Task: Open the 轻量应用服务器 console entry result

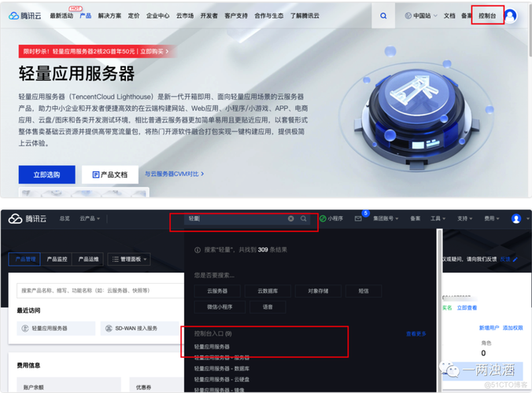Action: coord(212,347)
